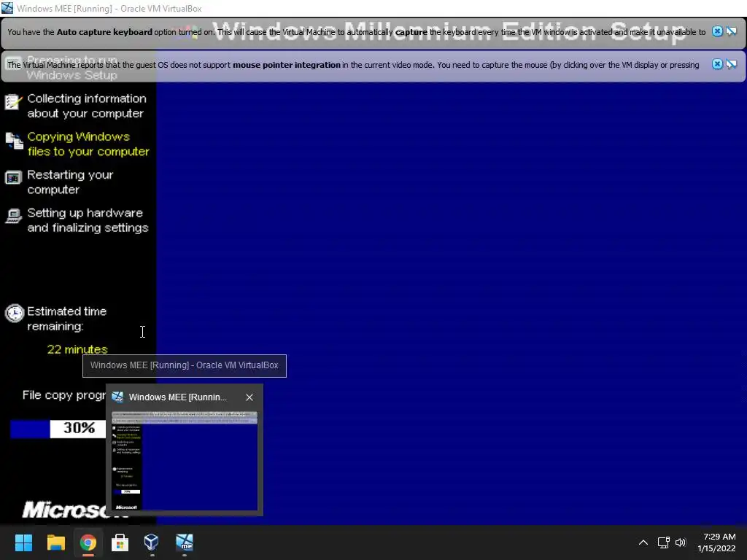
Task: Click the Restarting your computer step icon
Action: point(13,178)
